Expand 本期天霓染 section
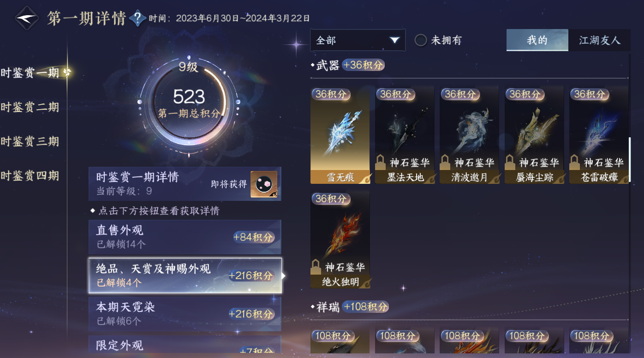 (x=185, y=314)
